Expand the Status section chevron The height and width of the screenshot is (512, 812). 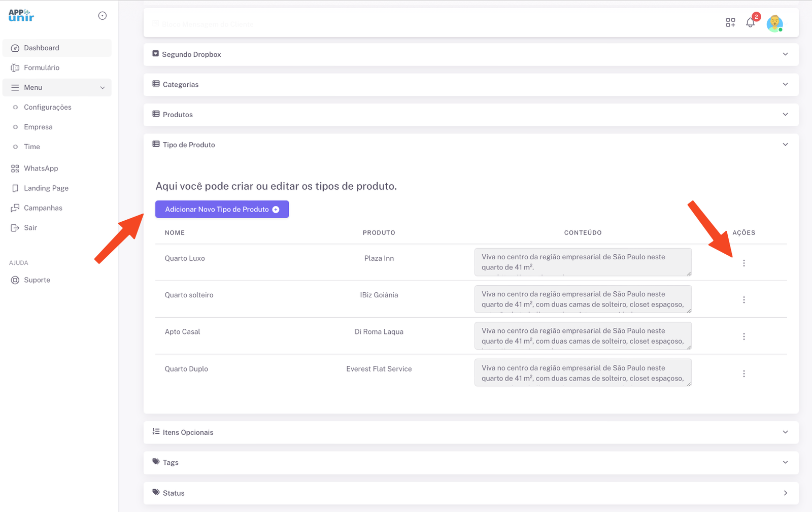[785, 493]
